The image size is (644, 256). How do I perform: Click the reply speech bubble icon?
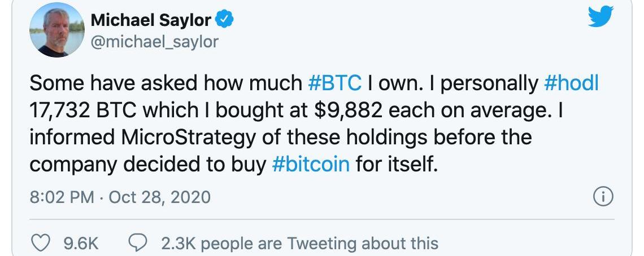click(x=138, y=243)
